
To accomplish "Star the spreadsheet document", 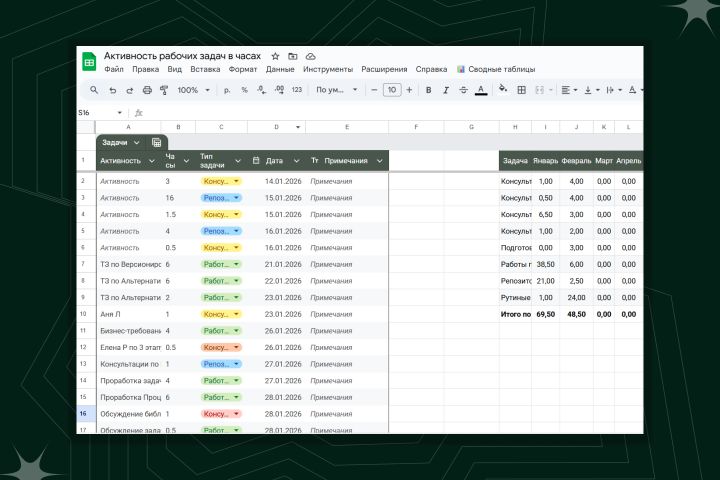I will click(x=275, y=56).
